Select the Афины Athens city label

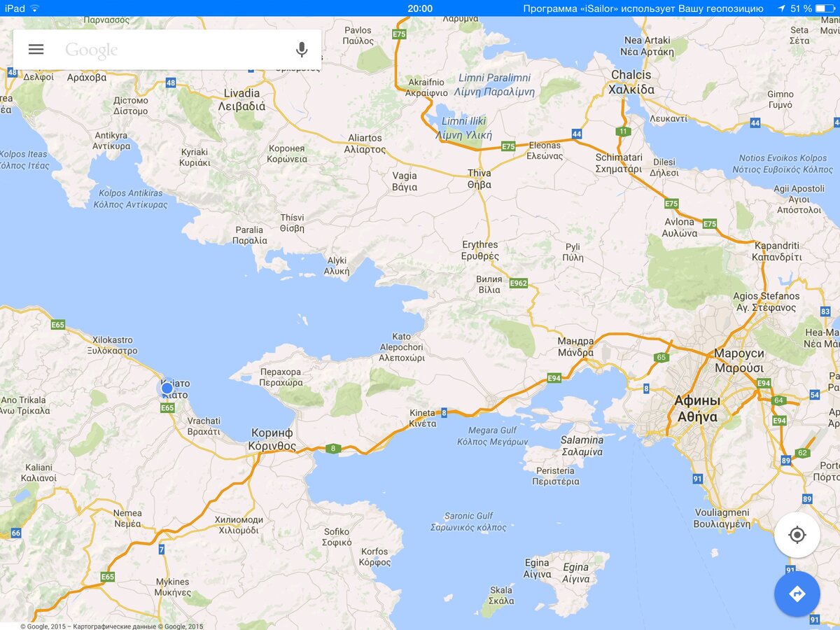697,409
